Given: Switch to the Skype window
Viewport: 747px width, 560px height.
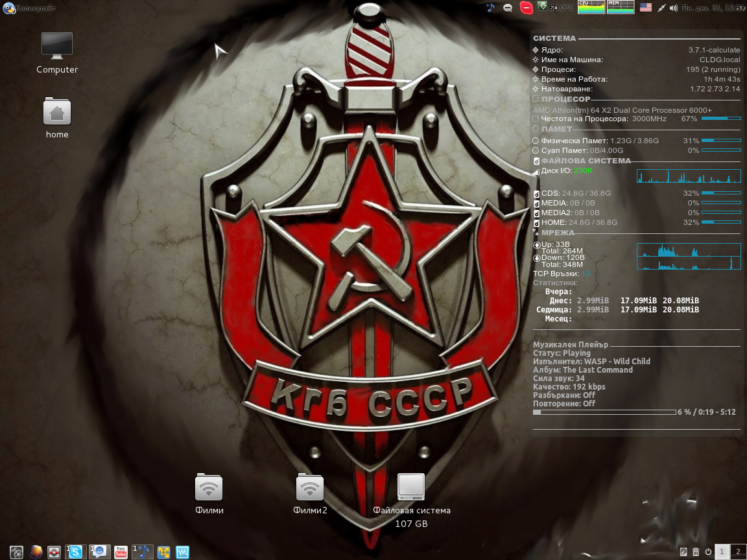Looking at the screenshot, I should point(76,552).
